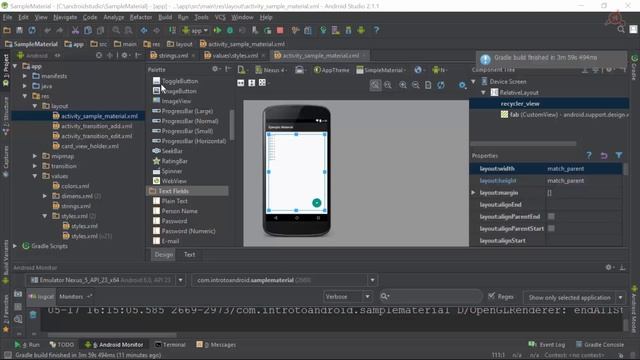Click the Synchronize toolbar icon

[x=32, y=30]
